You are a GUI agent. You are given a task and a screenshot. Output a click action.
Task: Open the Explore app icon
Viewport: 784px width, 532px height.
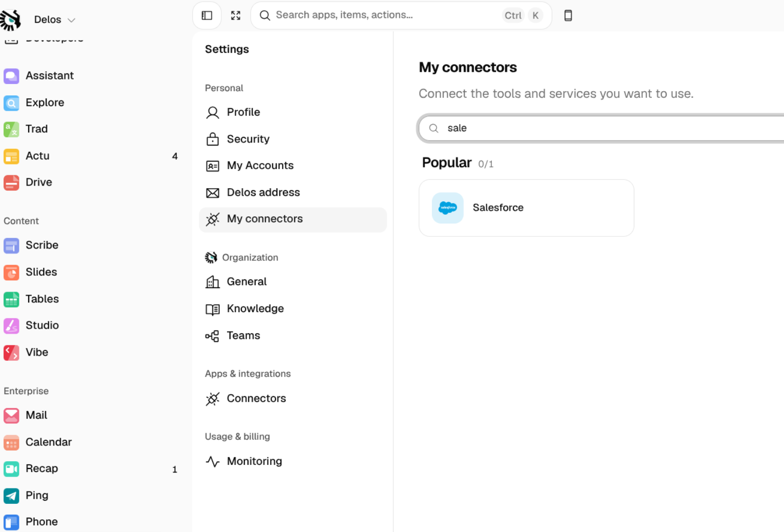[11, 103]
